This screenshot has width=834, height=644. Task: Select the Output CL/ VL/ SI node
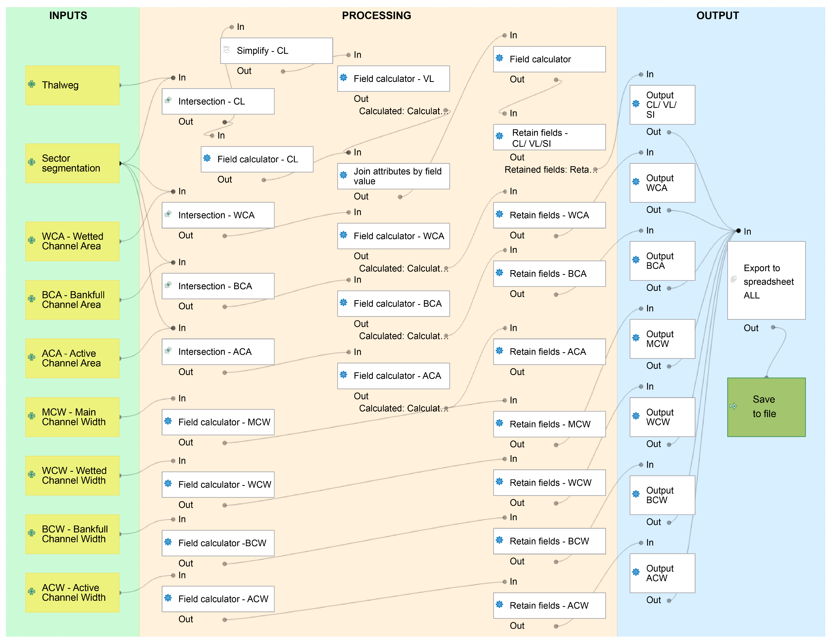[x=662, y=105]
